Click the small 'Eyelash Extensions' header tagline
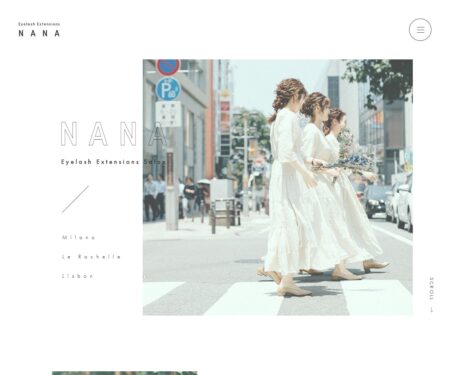Screen dimensions: 450x375 point(39,24)
